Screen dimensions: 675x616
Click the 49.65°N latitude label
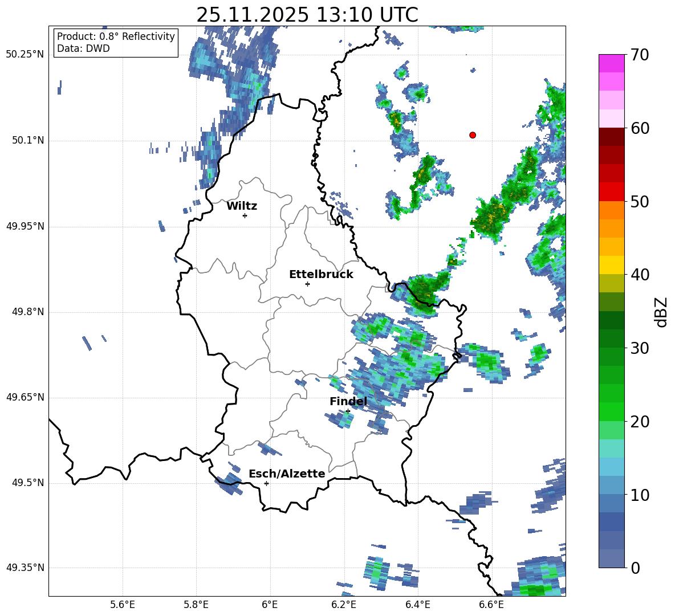click(25, 397)
